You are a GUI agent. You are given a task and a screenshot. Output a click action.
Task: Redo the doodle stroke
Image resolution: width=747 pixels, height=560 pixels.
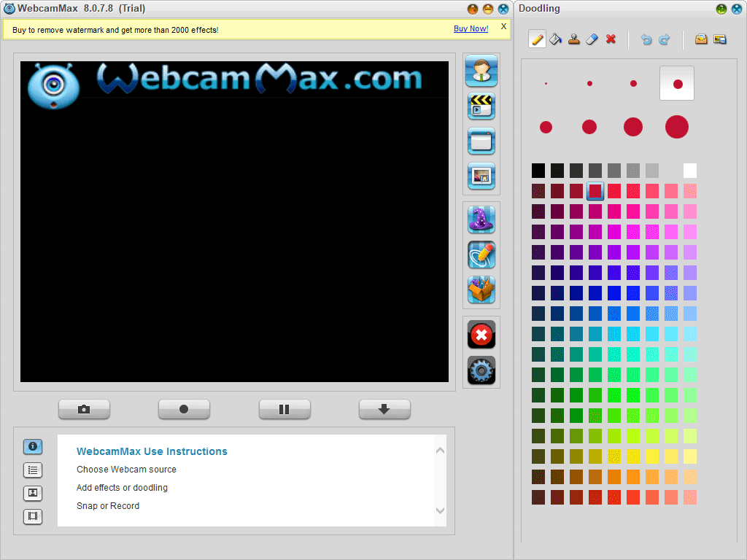(664, 39)
